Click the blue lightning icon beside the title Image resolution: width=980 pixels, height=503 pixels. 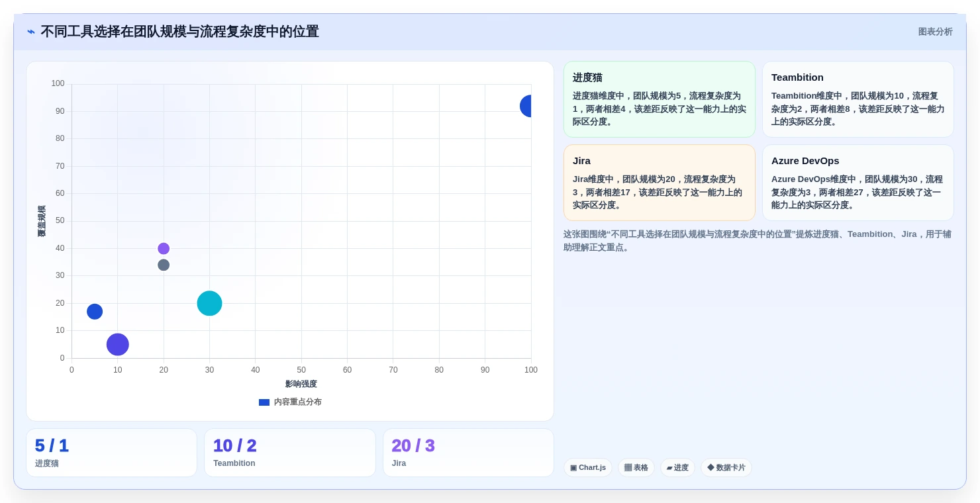point(31,32)
